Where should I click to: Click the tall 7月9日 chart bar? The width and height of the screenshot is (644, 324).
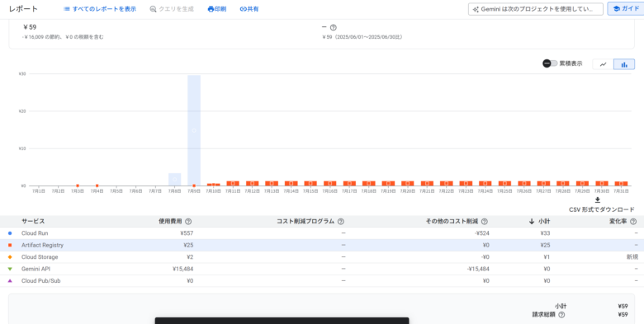194,130
